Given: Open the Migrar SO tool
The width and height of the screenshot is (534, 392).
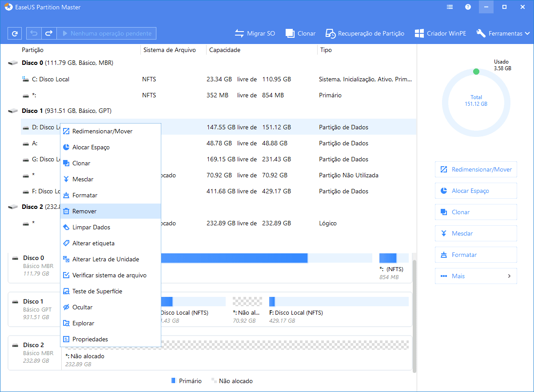Looking at the screenshot, I should [255, 33].
